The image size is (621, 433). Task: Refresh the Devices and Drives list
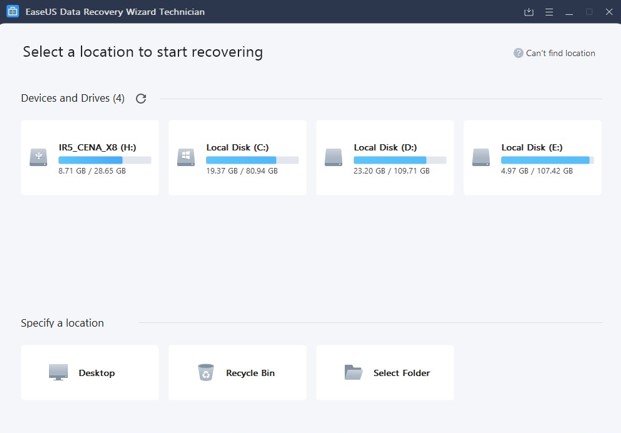(x=141, y=98)
